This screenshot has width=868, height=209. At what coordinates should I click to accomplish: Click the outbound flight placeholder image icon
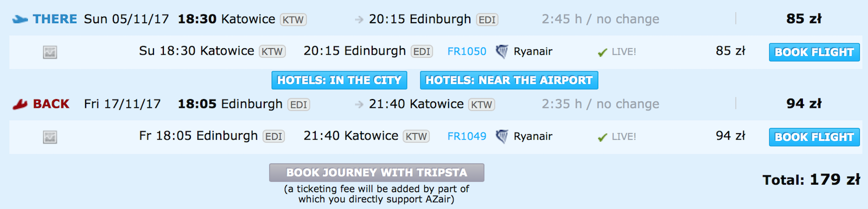(50, 53)
